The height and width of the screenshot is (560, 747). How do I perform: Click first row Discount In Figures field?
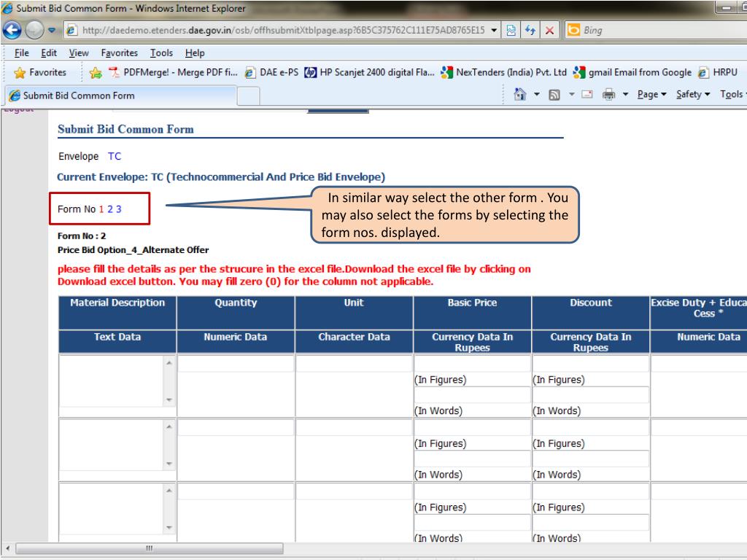[590, 363]
